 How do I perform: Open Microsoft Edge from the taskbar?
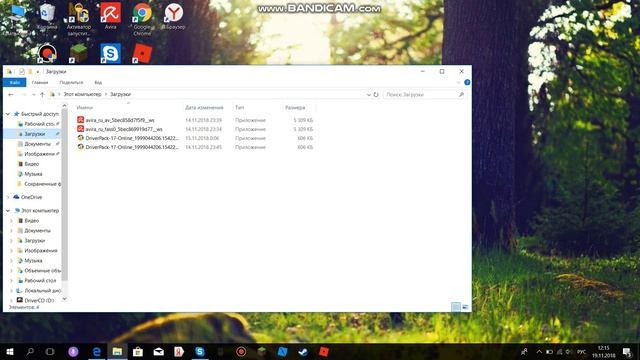97,351
